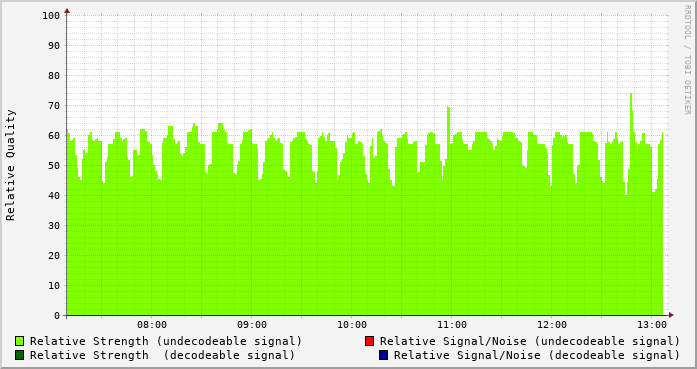697x369 pixels.
Task: Select the 'Relative Strength (decodeable signal)' legend label
Action: tap(162, 356)
